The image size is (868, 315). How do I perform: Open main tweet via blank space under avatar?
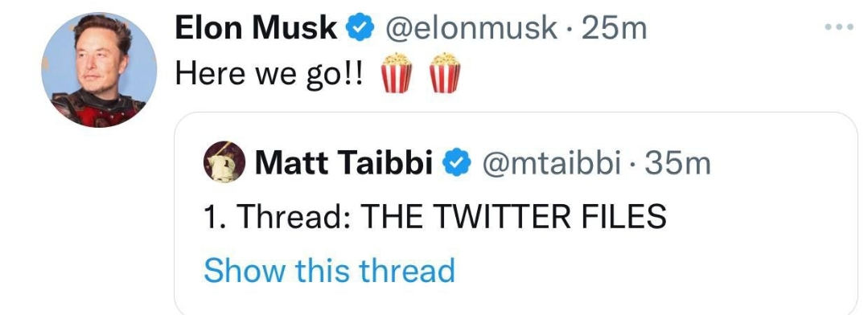point(99,221)
